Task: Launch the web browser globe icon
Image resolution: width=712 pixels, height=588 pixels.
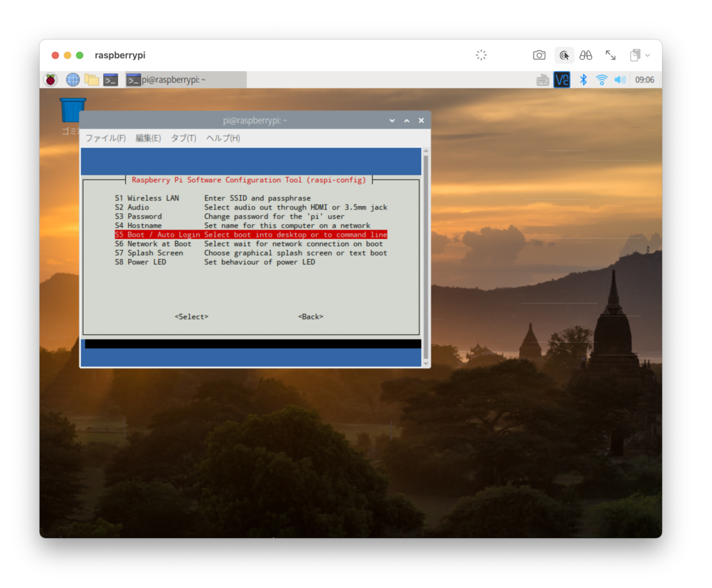Action: click(x=73, y=80)
